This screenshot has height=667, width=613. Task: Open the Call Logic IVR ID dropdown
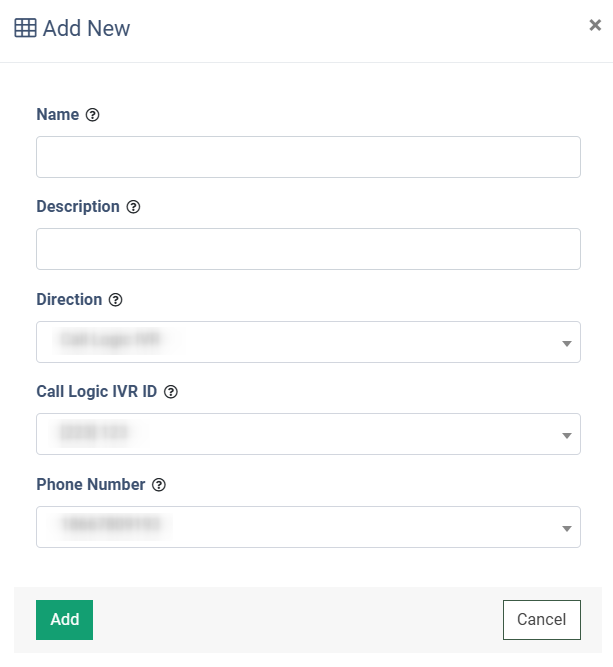[308, 434]
